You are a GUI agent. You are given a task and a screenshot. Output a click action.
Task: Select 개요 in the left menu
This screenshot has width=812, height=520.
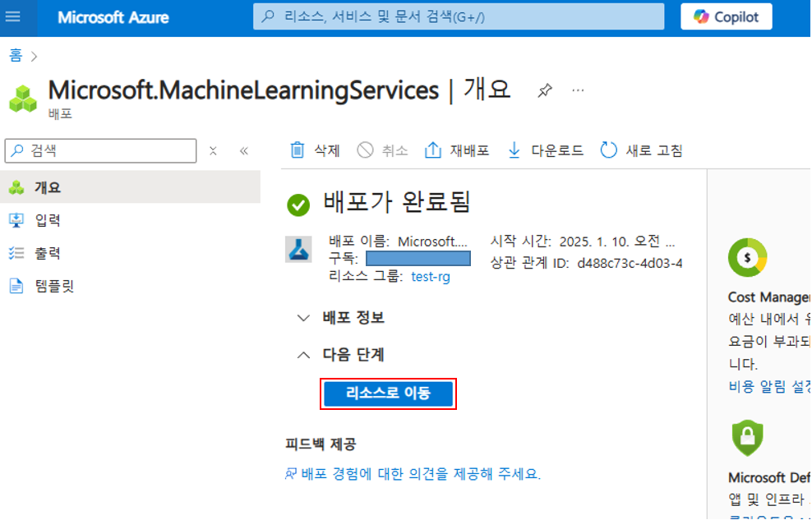click(130, 187)
